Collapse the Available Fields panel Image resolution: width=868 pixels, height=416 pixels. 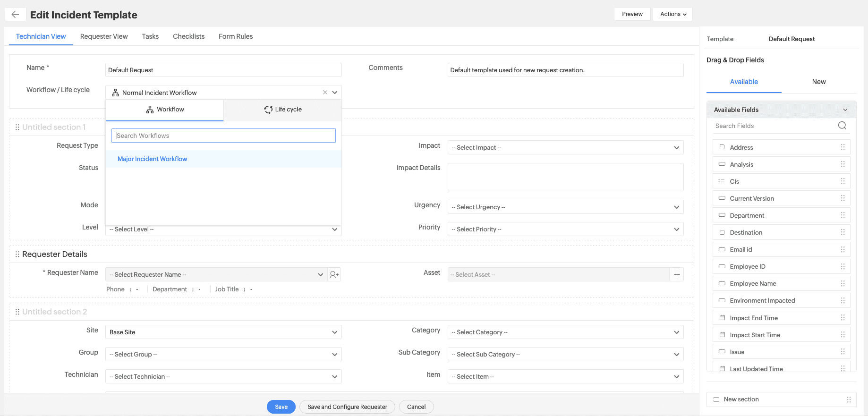pos(845,110)
